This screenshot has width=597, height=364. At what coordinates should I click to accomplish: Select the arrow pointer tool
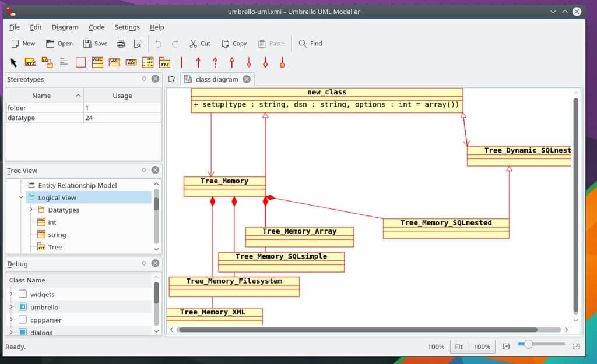14,62
